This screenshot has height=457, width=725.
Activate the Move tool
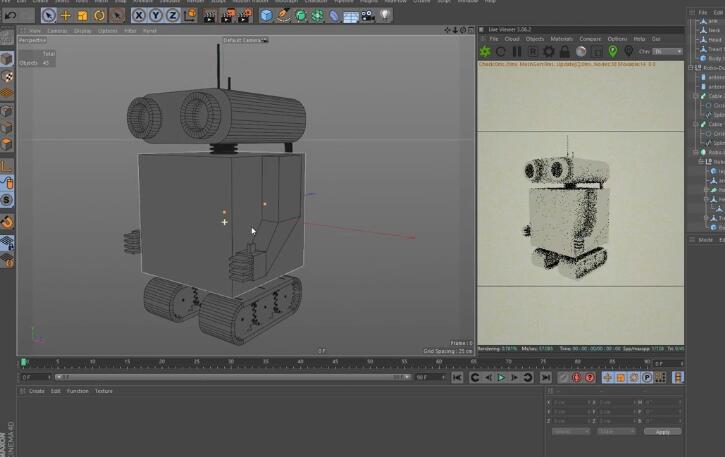pos(66,15)
